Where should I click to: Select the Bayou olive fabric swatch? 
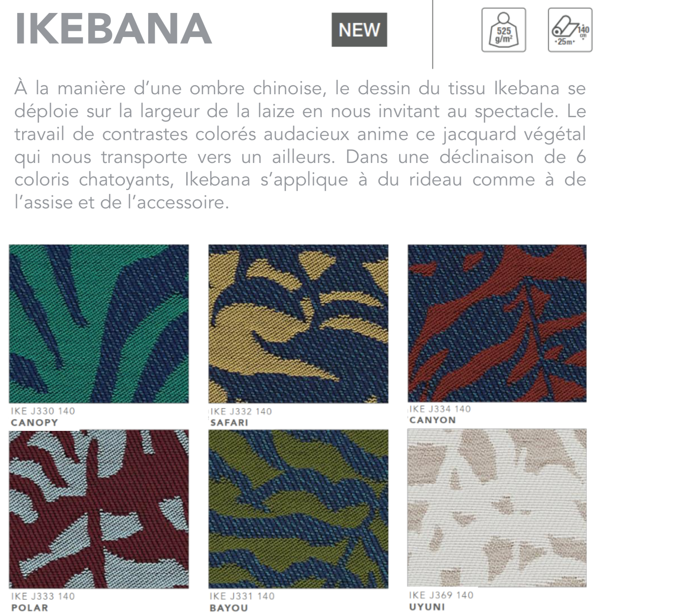click(298, 509)
